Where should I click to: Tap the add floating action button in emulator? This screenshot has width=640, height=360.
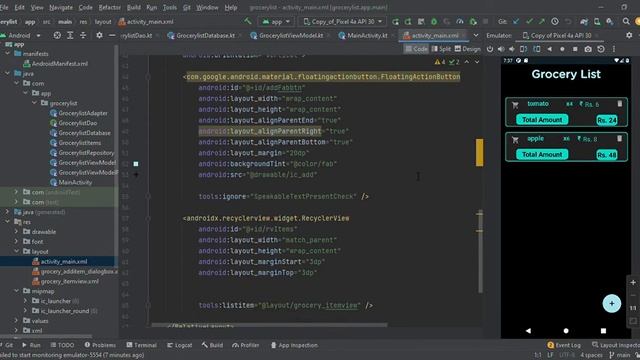pyautogui.click(x=611, y=304)
